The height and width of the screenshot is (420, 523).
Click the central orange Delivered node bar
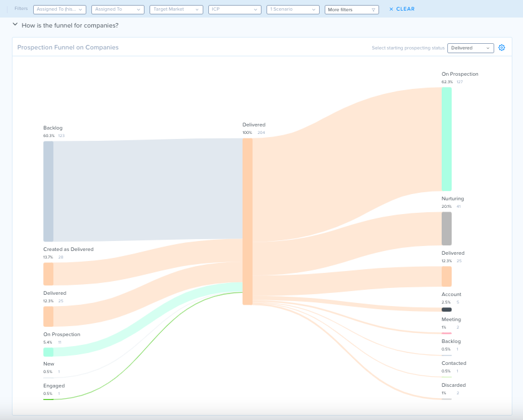pyautogui.click(x=248, y=222)
